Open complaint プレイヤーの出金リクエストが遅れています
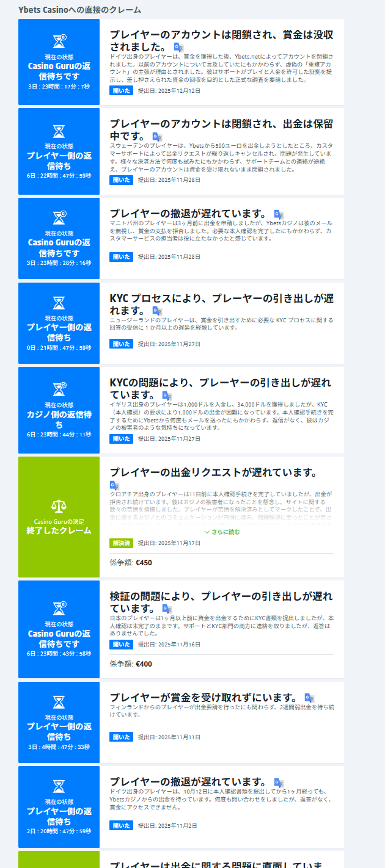This screenshot has height=868, width=385. (x=213, y=472)
